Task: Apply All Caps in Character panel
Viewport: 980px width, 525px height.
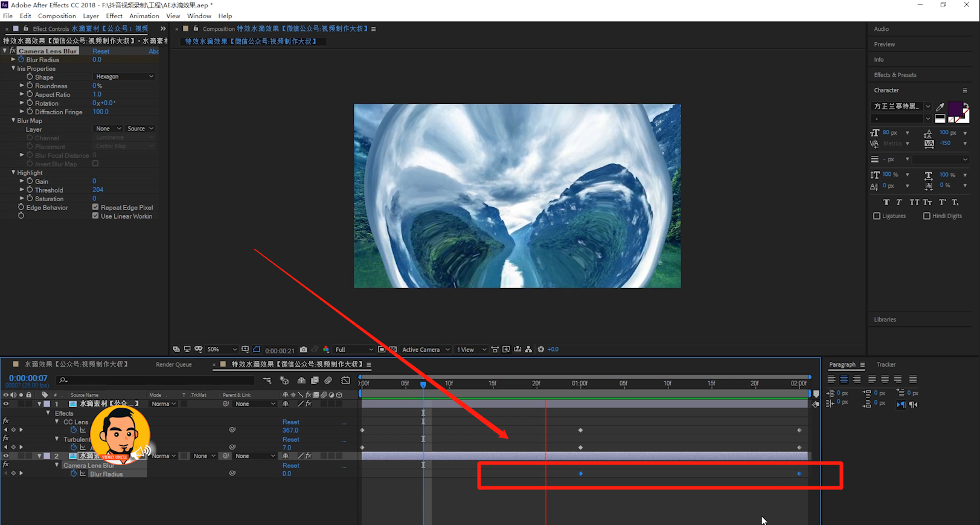Action: click(914, 202)
